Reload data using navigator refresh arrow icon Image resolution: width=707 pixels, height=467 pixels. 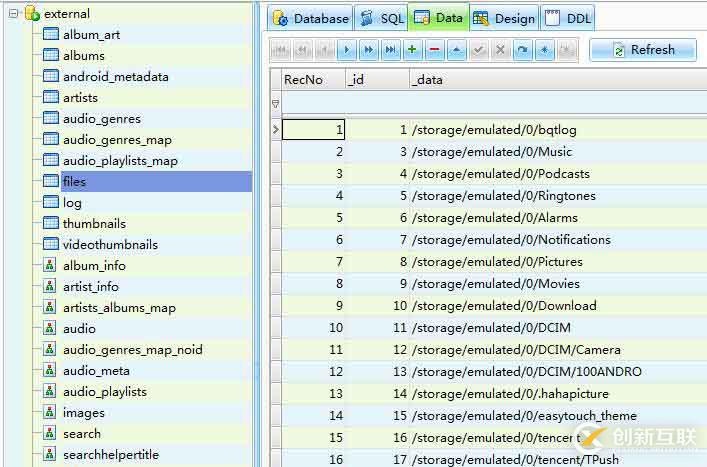[523, 50]
